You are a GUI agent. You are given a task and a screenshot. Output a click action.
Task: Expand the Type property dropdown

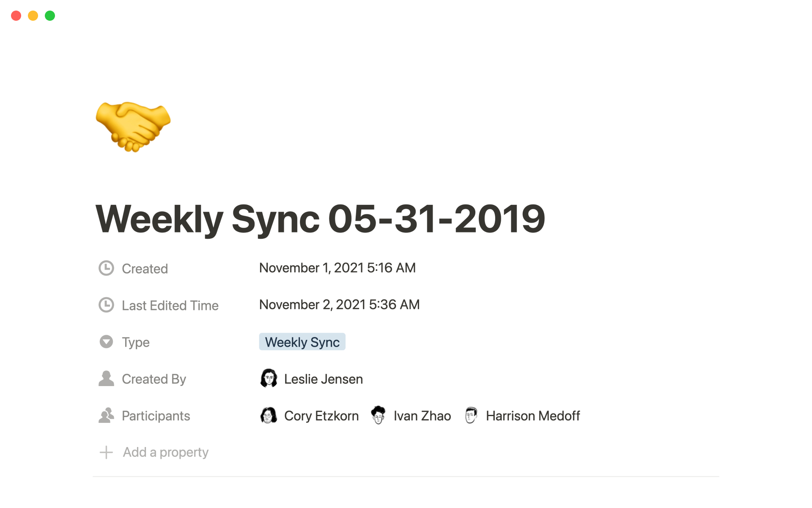pos(302,342)
